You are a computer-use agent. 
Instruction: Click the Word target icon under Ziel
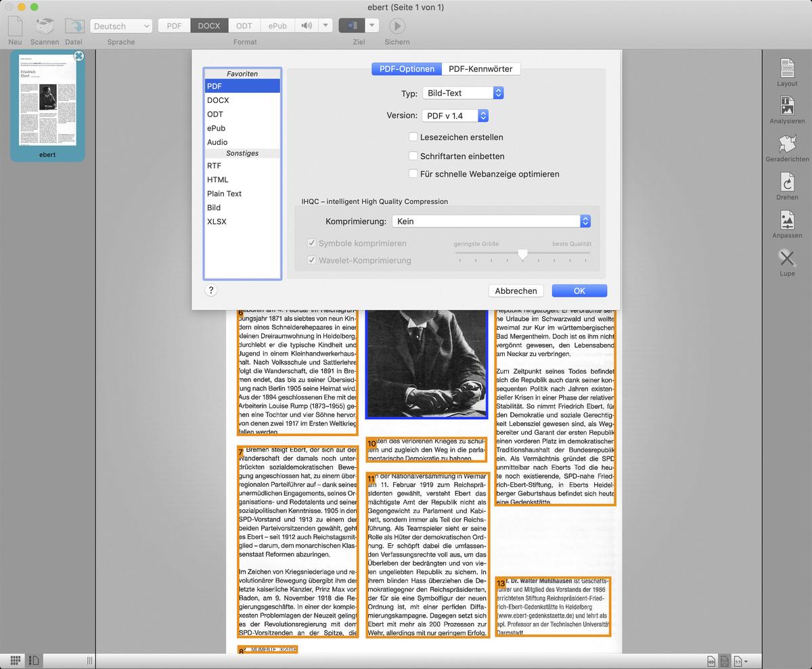(x=352, y=26)
